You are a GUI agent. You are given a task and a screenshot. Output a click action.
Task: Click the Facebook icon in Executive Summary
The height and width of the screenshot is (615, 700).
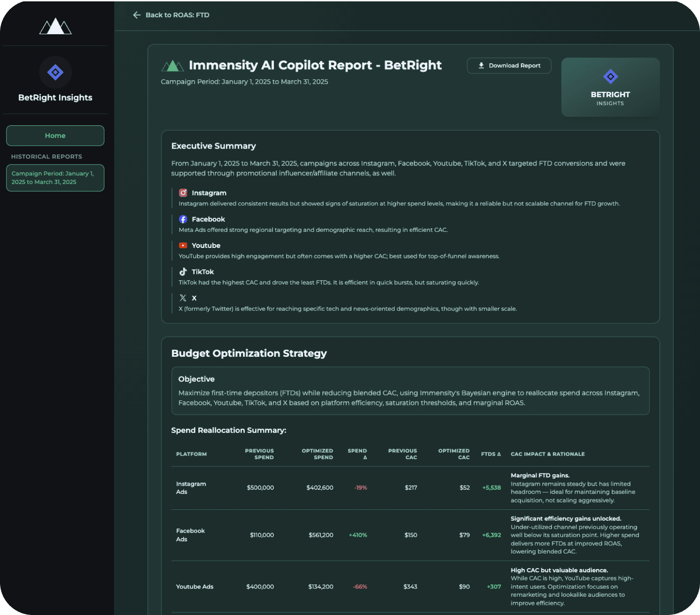(x=183, y=219)
